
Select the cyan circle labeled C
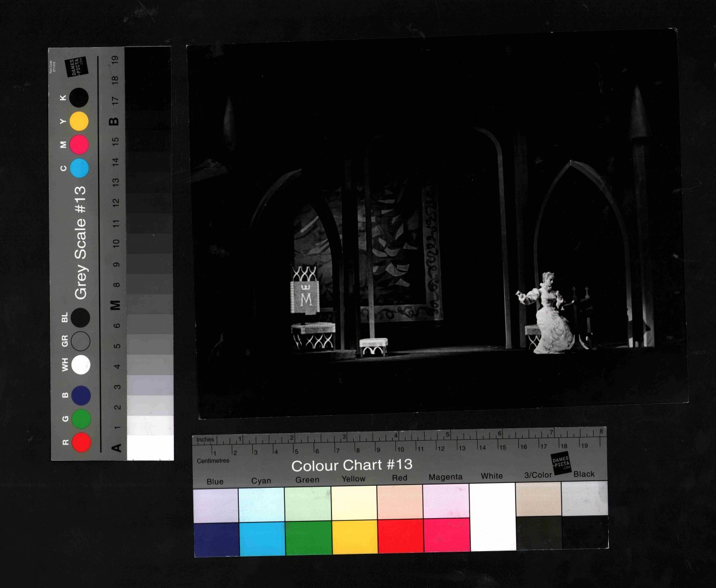pyautogui.click(x=79, y=168)
